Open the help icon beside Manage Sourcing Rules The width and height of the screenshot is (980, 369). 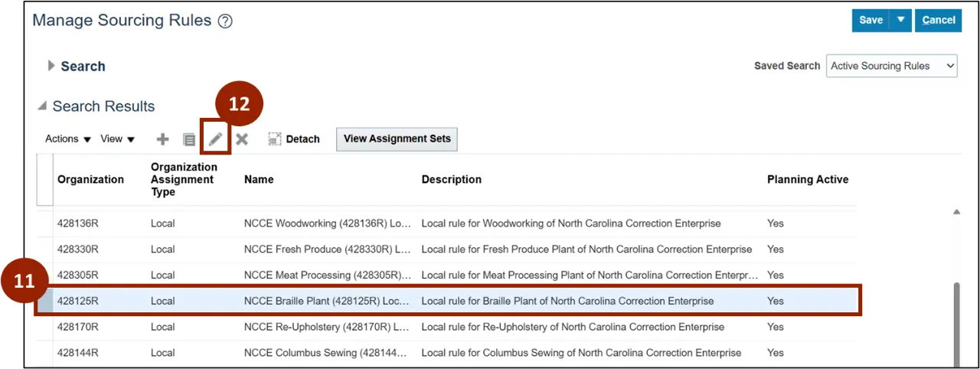[225, 21]
